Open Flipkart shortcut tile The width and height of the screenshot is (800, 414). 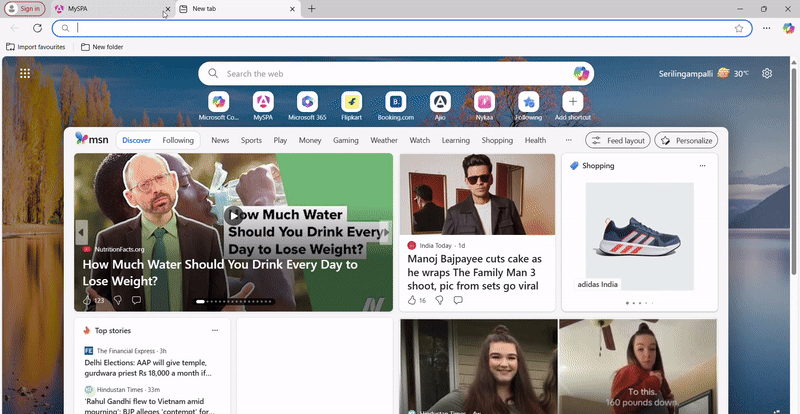coord(351,102)
